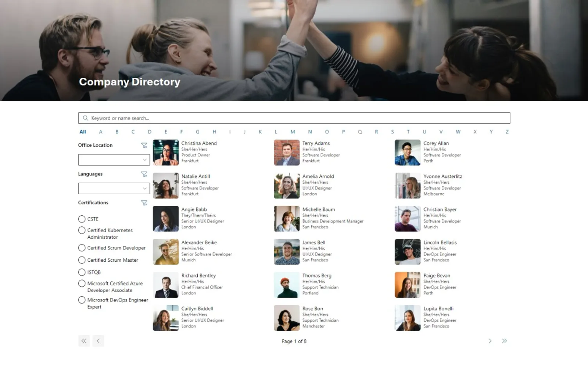Viewport: 588px width, 368px height.
Task: Click the 'Senior Software Developer' job title
Action: pos(207,254)
